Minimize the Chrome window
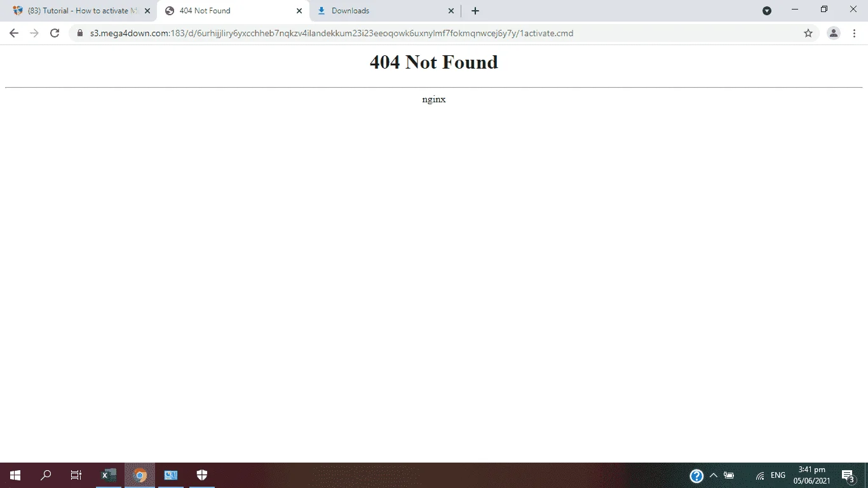The height and width of the screenshot is (488, 868). coord(795,10)
